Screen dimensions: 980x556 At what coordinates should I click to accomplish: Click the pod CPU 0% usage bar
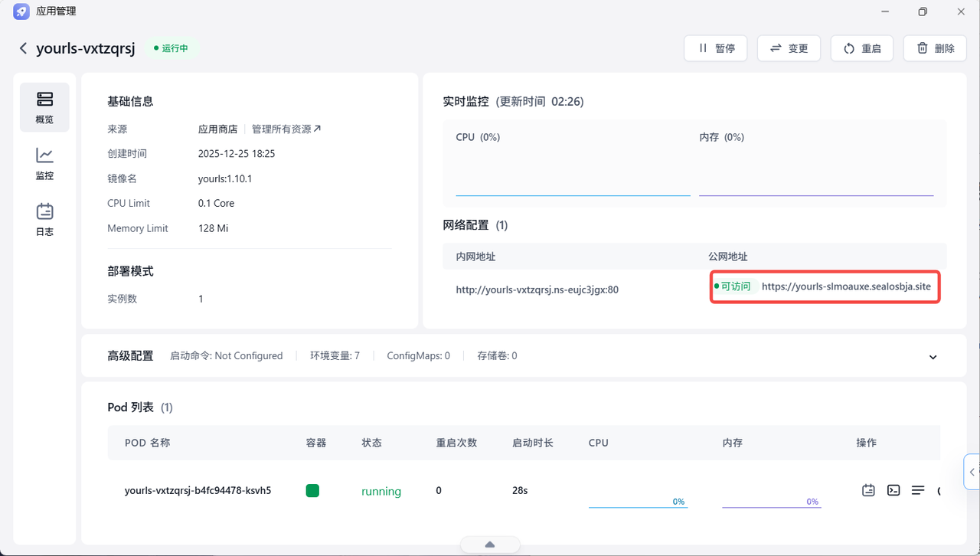pos(639,502)
